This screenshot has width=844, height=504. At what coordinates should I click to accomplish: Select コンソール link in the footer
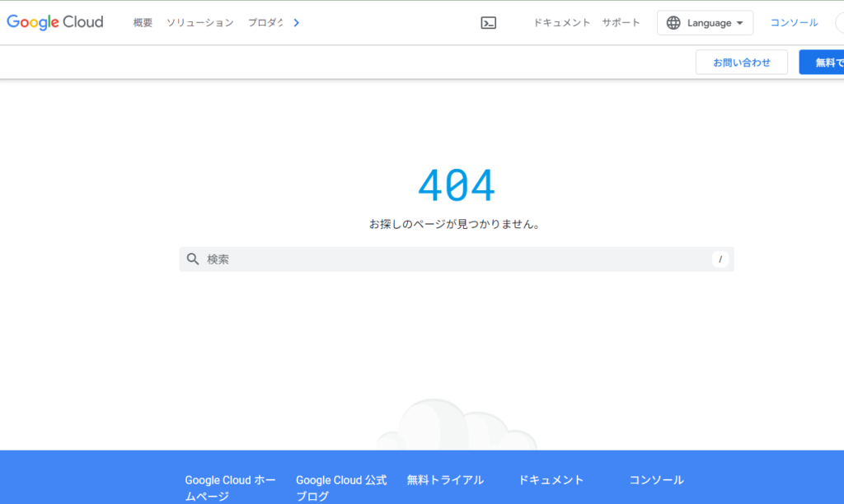click(x=656, y=480)
